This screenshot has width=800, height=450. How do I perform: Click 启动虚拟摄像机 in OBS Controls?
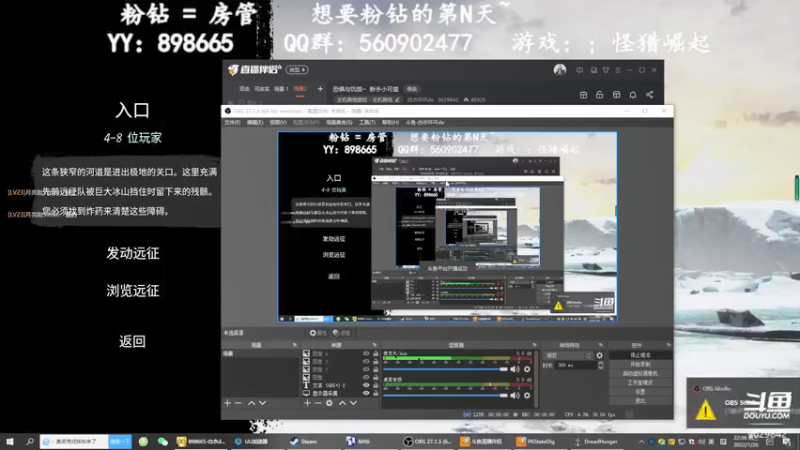point(640,373)
